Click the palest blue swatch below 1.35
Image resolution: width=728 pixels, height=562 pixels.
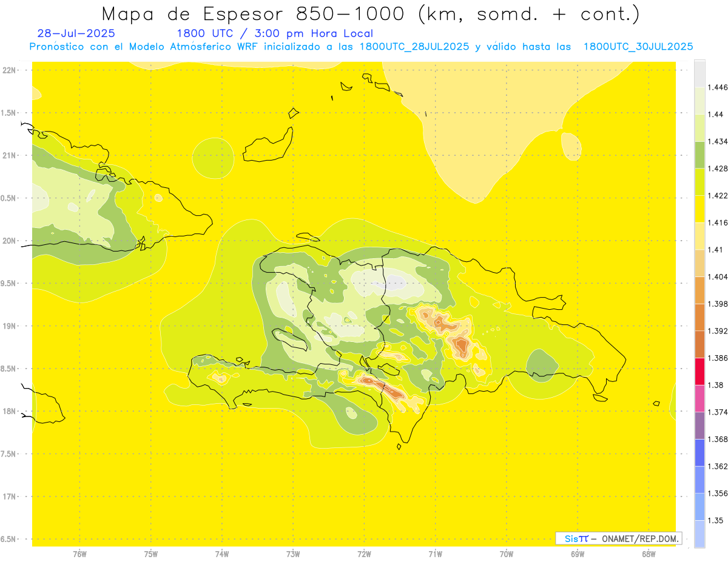[x=699, y=534]
